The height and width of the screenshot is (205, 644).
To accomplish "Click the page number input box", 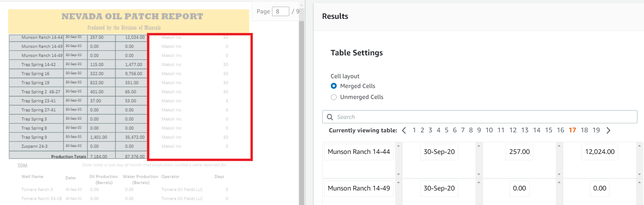I will (281, 11).
